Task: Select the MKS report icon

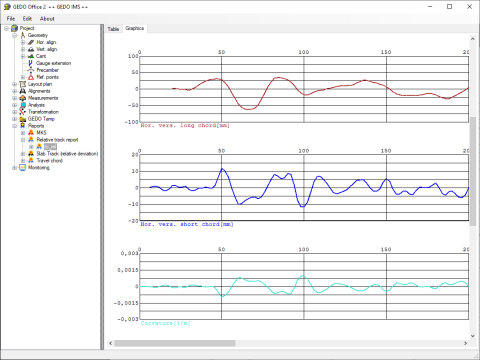Action: click(x=31, y=133)
